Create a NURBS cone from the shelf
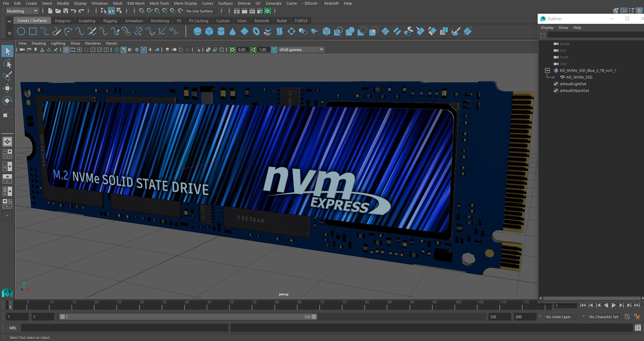The image size is (644, 341). click(x=232, y=32)
